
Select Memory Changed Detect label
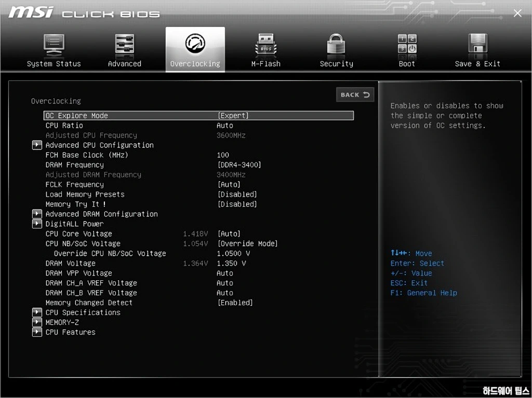(89, 303)
